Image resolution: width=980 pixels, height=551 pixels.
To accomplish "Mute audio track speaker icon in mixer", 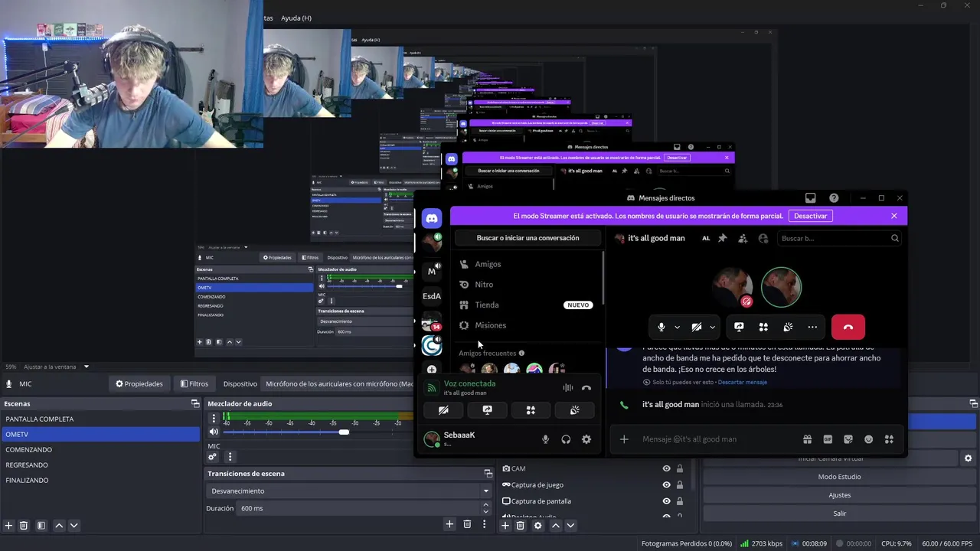I will point(214,432).
